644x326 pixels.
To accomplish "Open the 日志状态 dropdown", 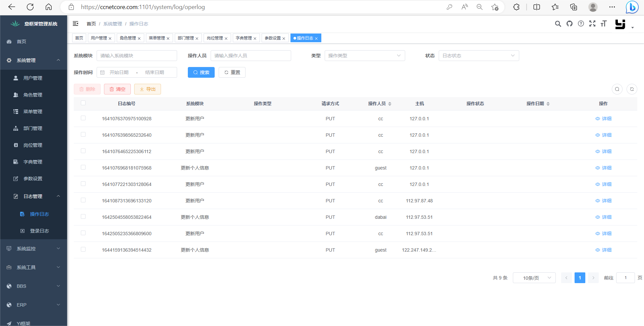I will click(479, 56).
